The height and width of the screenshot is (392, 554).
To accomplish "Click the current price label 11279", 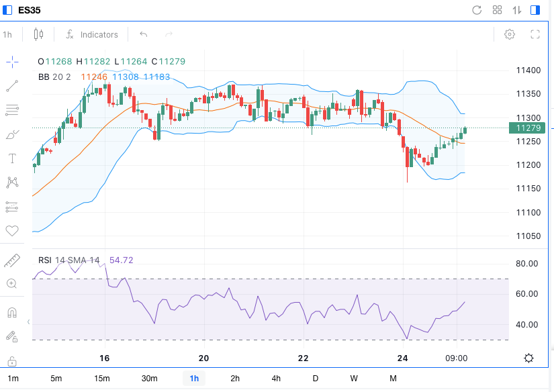I will click(x=528, y=128).
